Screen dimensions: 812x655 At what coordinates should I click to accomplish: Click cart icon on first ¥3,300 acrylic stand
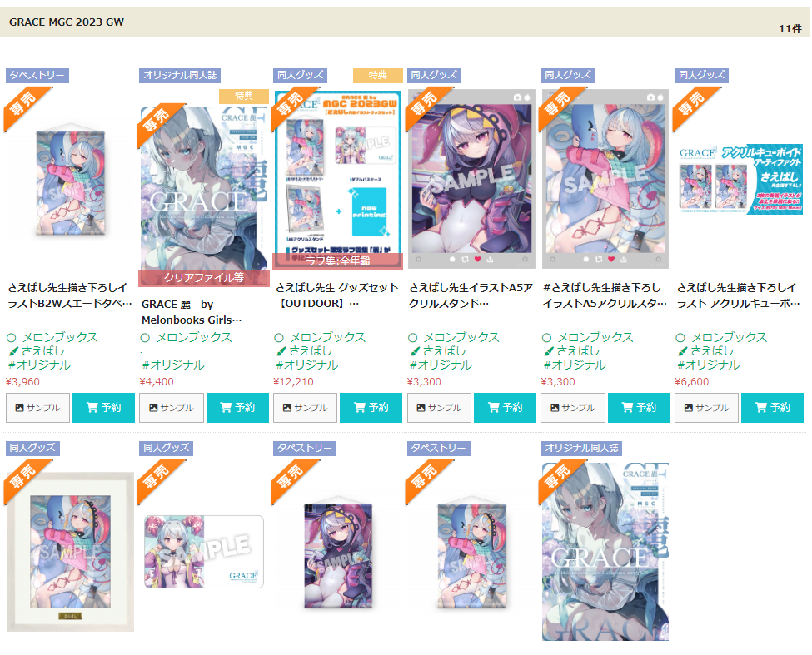pos(494,408)
